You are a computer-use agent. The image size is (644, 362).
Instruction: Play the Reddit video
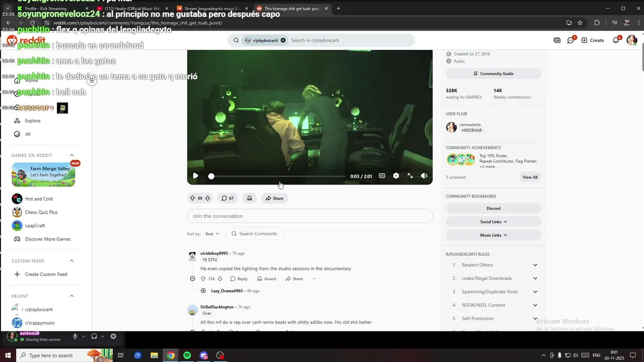(195, 176)
